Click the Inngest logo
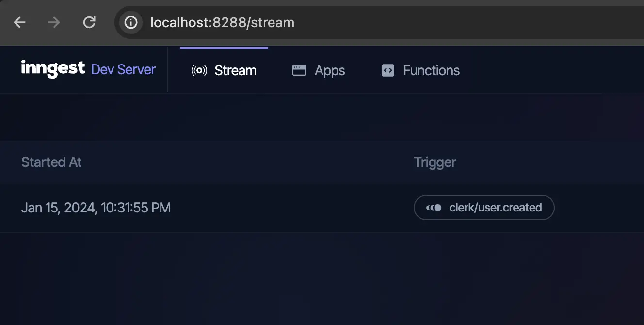This screenshot has height=325, width=644. point(52,69)
